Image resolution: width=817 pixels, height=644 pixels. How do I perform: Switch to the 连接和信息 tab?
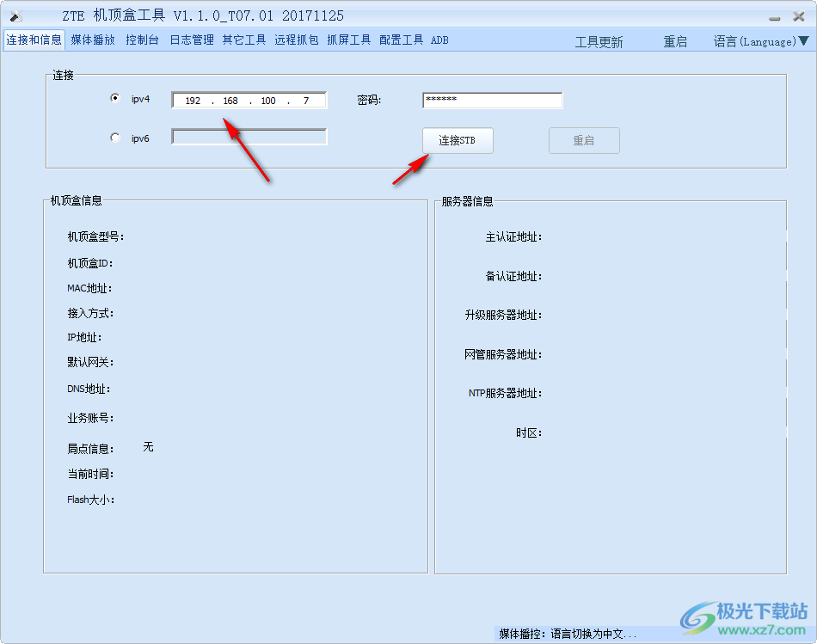click(x=34, y=40)
